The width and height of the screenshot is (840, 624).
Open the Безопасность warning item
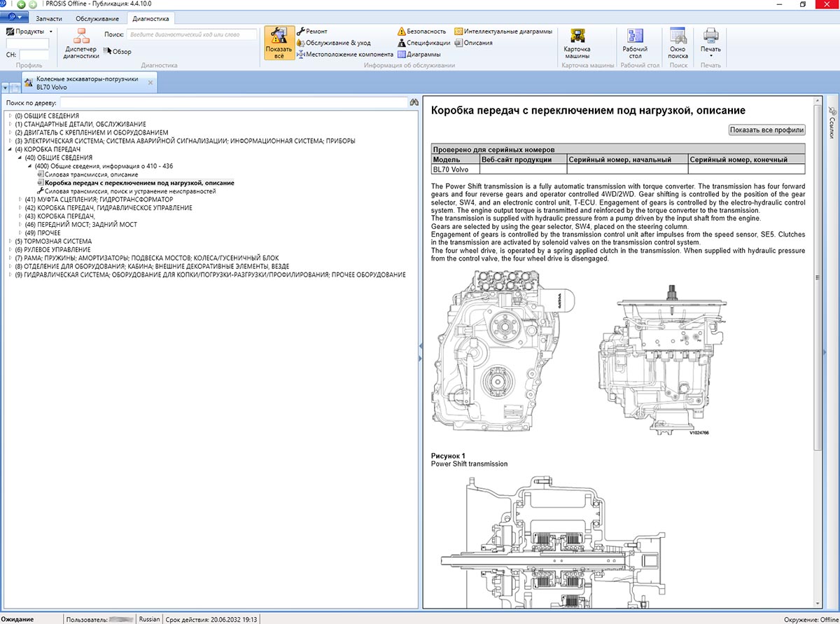pos(421,32)
